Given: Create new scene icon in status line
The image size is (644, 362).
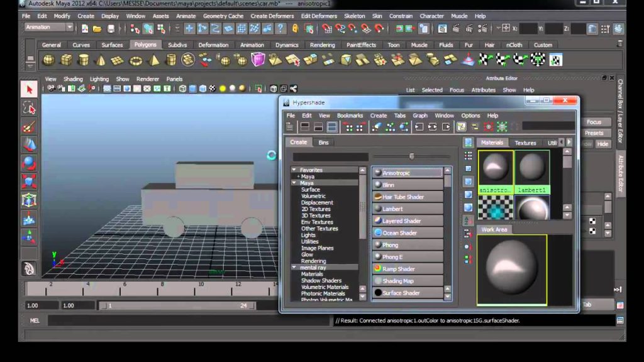Looking at the screenshot, I should click(x=85, y=29).
